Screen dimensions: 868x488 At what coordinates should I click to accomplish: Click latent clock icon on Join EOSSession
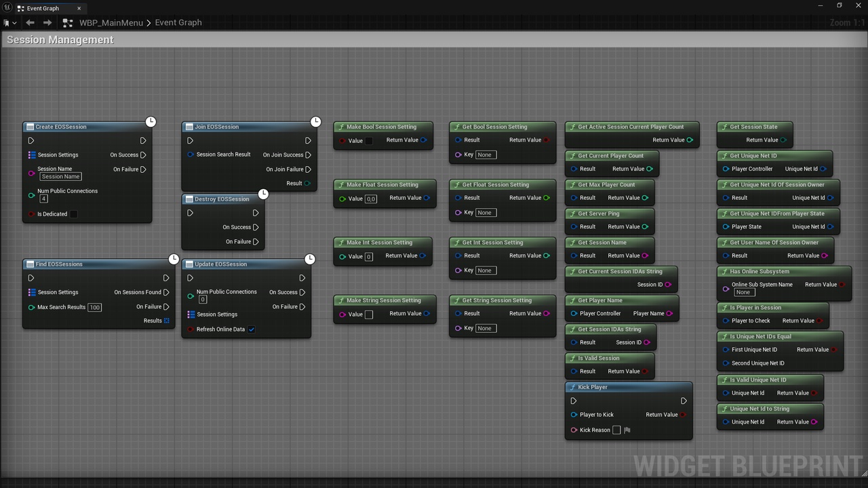pos(315,121)
